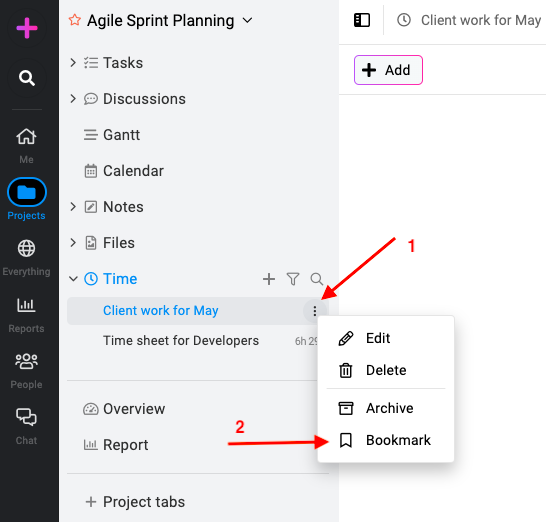Open Reports in the left sidebar
The image size is (546, 522).
26,314
